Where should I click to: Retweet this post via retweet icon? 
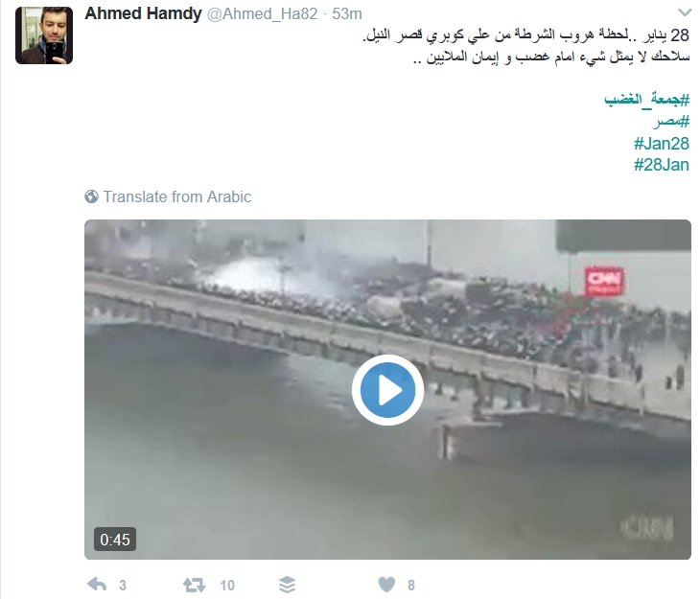pyautogui.click(x=195, y=585)
